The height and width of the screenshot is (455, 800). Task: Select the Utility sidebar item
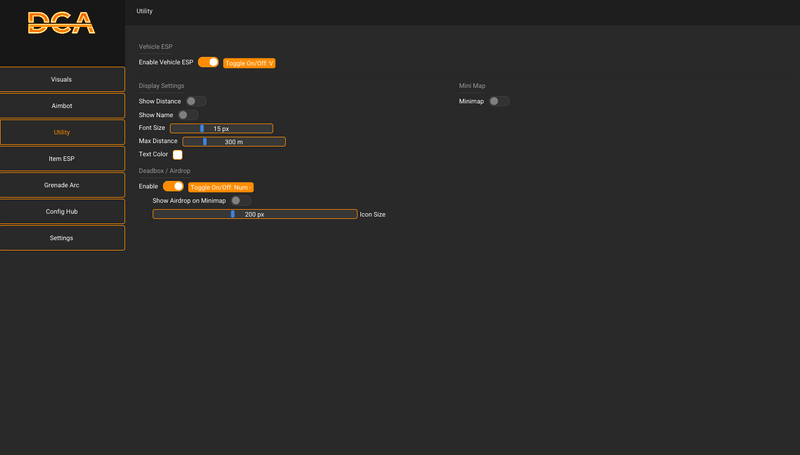[62, 132]
